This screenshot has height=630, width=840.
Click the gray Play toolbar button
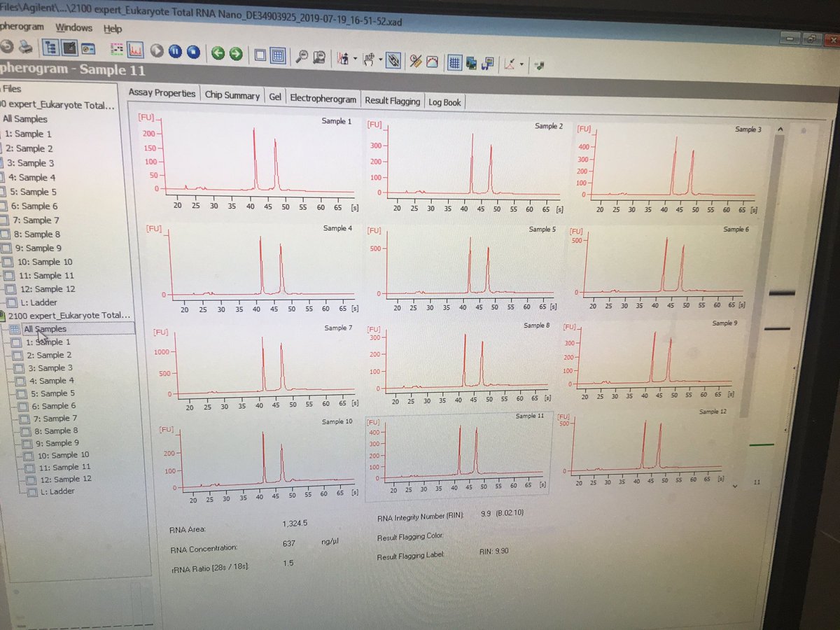click(x=157, y=51)
